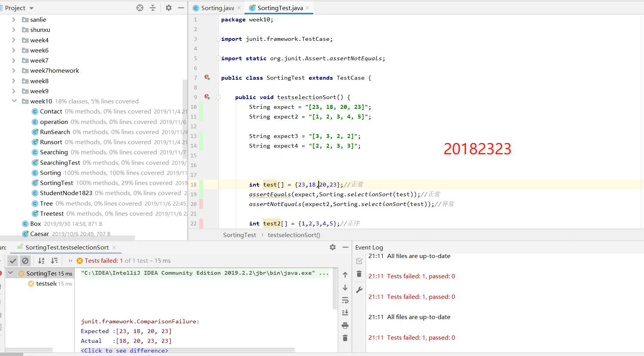644x356 pixels.
Task: Click the locate/scroll-from-source target icon in Project panel
Action: pyautogui.click(x=140, y=8)
